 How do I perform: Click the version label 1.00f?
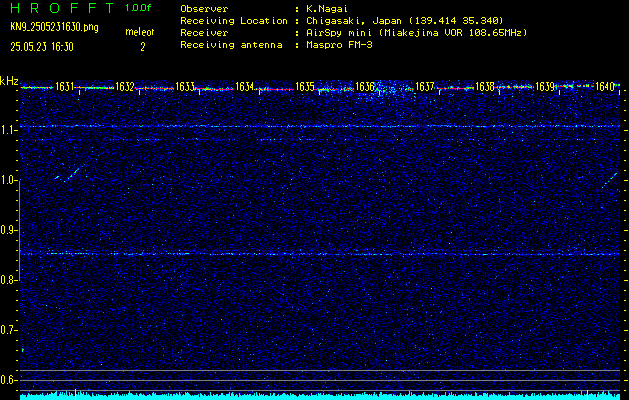[x=138, y=8]
